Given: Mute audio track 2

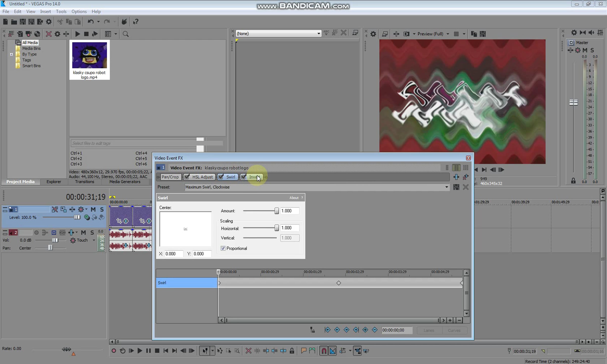Looking at the screenshot, I should point(83,233).
